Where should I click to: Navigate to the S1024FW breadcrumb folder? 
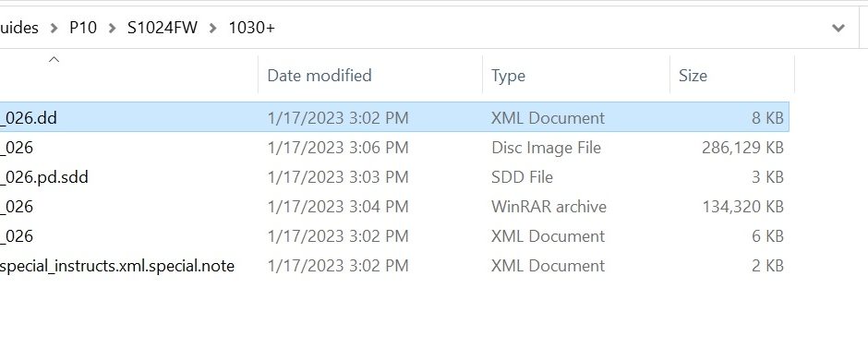[163, 27]
